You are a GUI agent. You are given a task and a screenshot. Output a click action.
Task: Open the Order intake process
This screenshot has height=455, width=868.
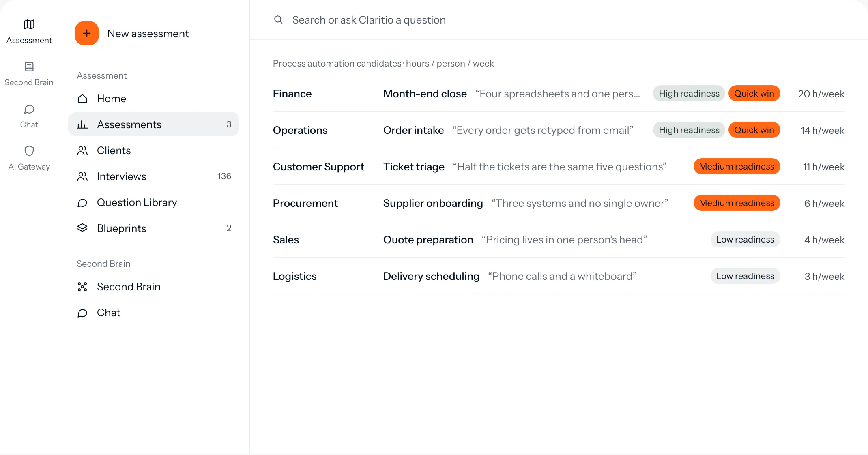[x=413, y=130]
